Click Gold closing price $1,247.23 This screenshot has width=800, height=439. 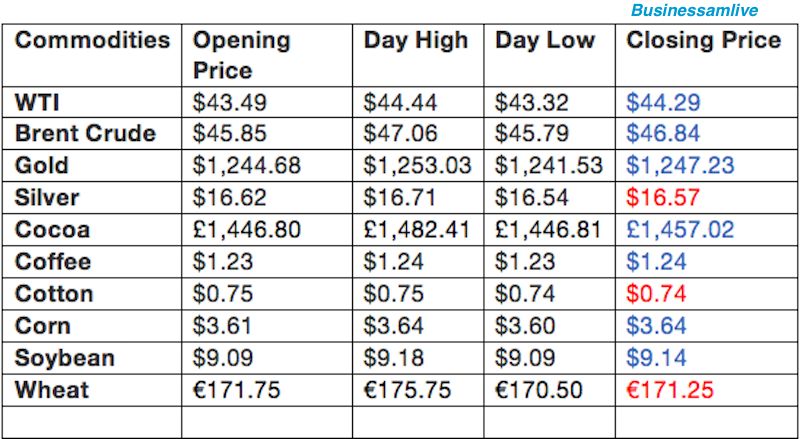point(680,166)
